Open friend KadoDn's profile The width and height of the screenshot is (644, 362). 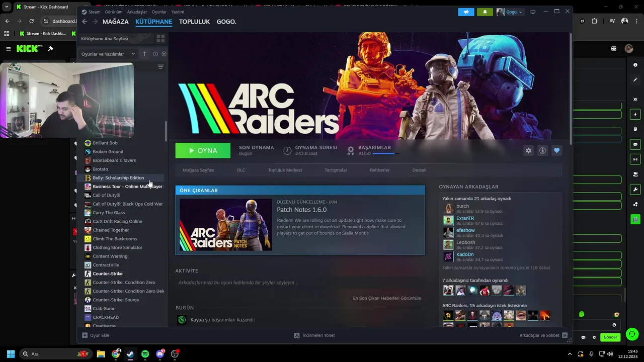pyautogui.click(x=465, y=254)
